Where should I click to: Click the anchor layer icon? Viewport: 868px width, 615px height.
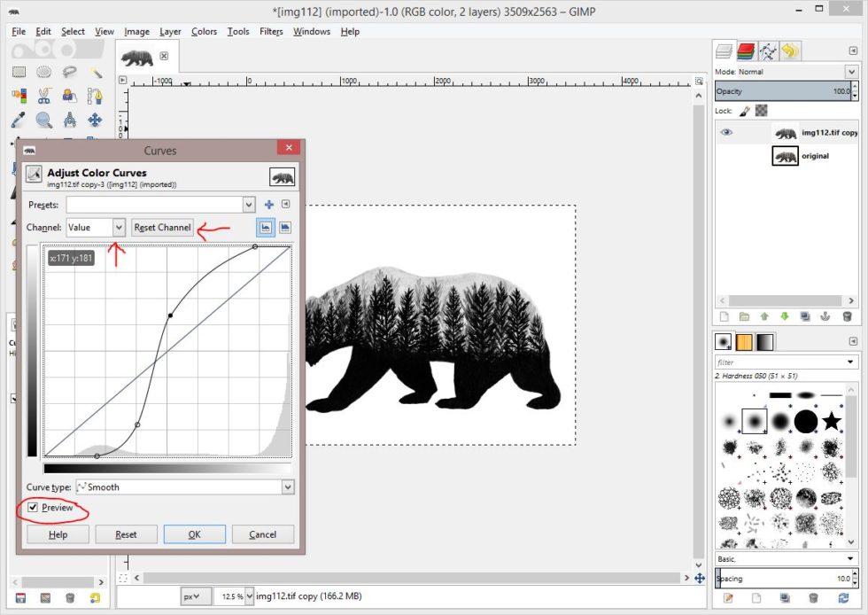(825, 316)
